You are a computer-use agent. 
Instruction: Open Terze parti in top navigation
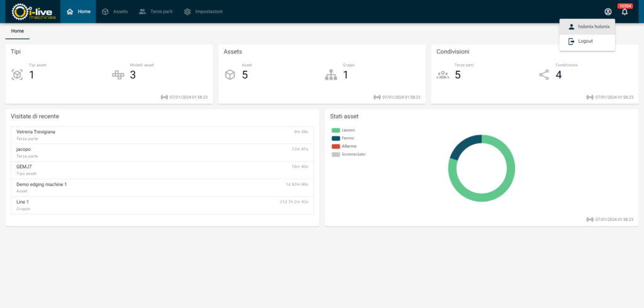157,12
